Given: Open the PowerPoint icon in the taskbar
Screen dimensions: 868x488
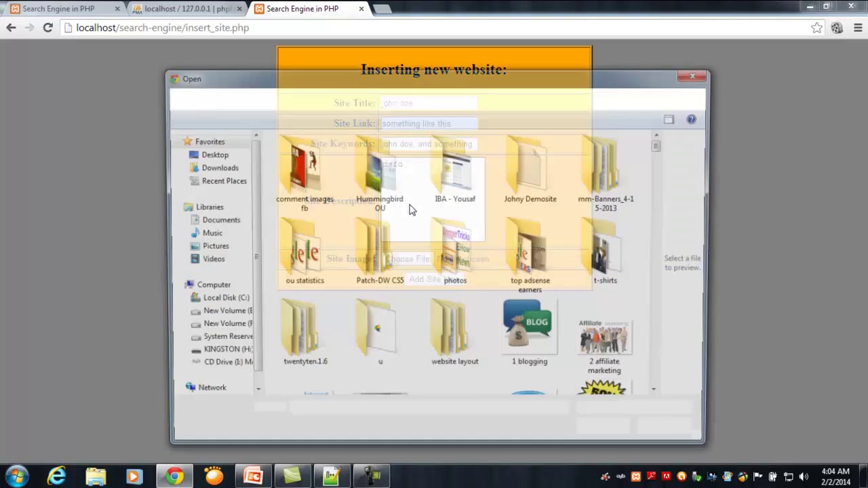Looking at the screenshot, I should pyautogui.click(x=253, y=476).
